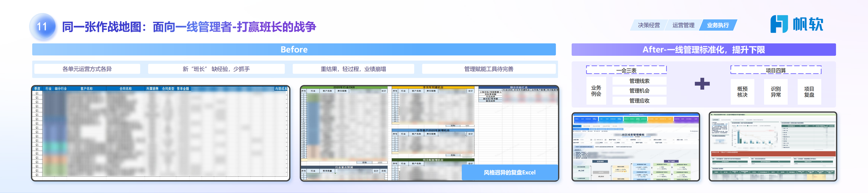The image size is (868, 193).
Task: Click the 风格迥异的复盘Excel blue caption
Action: pos(509,172)
